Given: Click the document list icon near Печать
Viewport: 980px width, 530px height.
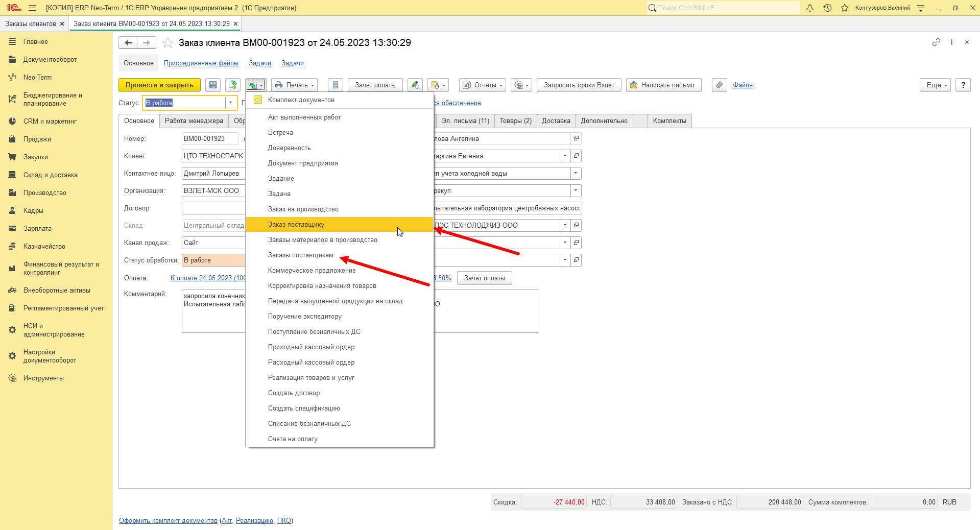Looking at the screenshot, I should 335,85.
